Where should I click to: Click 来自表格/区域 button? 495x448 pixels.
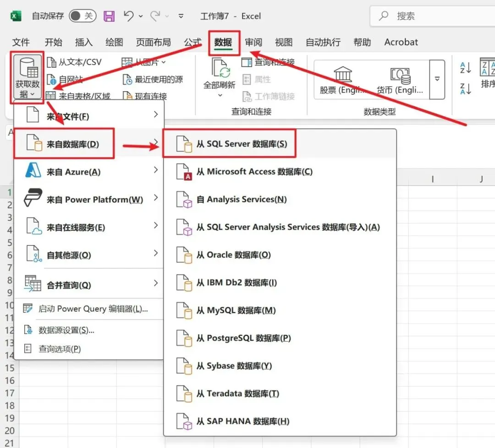(78, 96)
